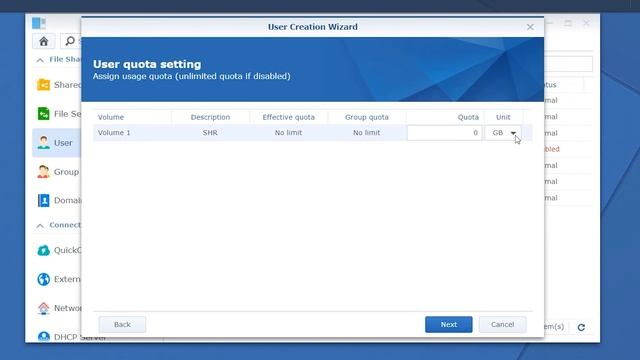Close the User Creation Wizard dialog
This screenshot has height=360, width=640.
point(530,27)
